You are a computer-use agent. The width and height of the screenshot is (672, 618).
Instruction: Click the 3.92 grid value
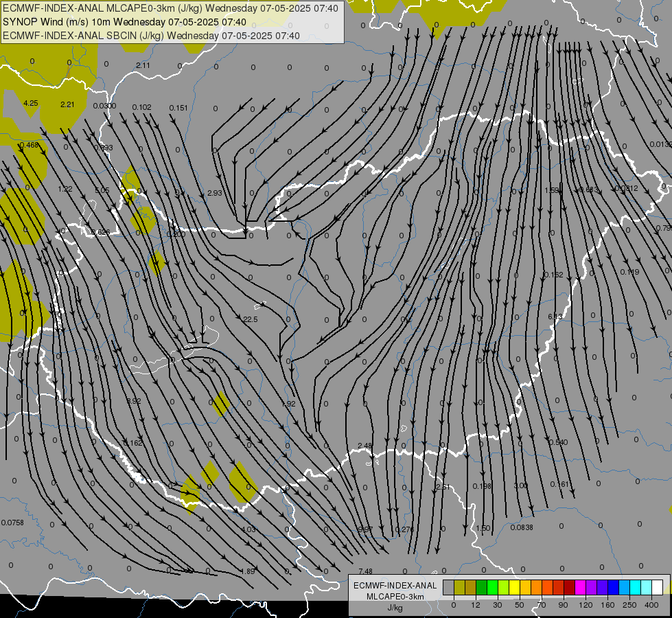[x=134, y=401]
